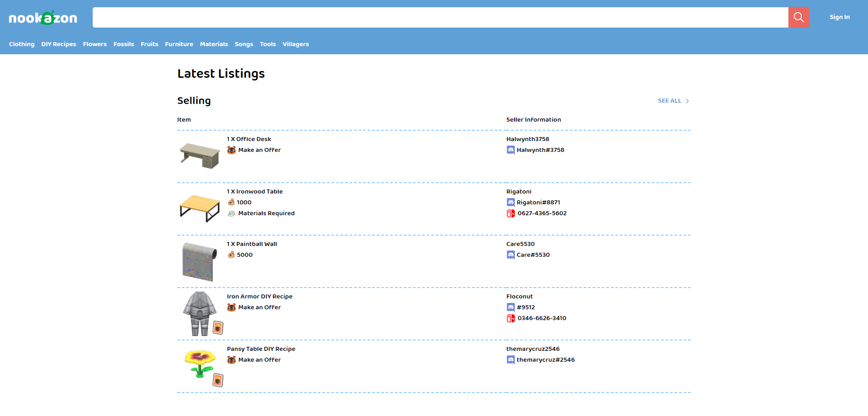The width and height of the screenshot is (868, 416).
Task: Click Discord icon beside themarycruz#2546
Action: (510, 360)
